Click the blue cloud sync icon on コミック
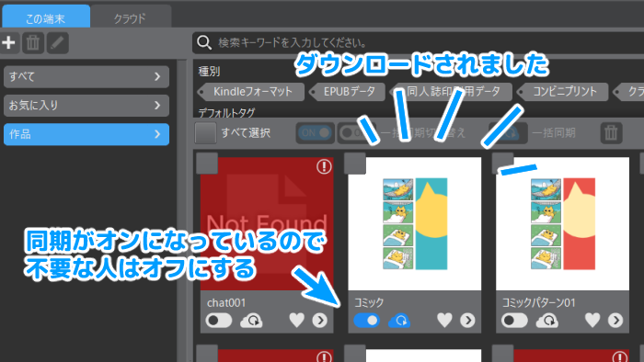Image resolution: width=644 pixels, height=362 pixels. pos(399,320)
